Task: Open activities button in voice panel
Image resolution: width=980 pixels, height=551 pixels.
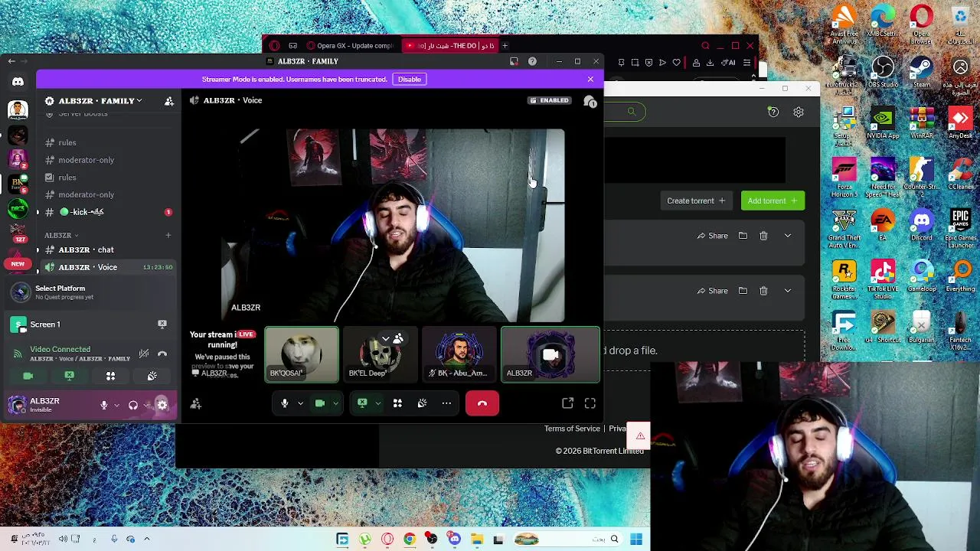Action: click(110, 376)
